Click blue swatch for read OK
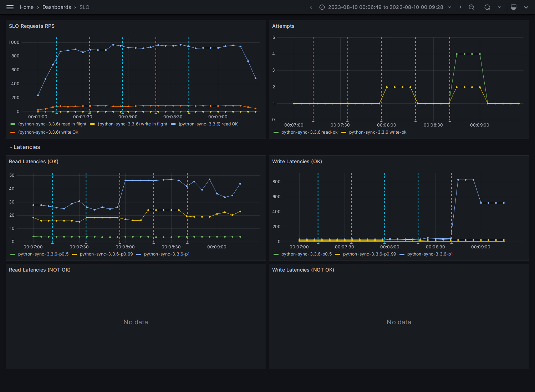The height and width of the screenshot is (392, 535). tap(173, 124)
